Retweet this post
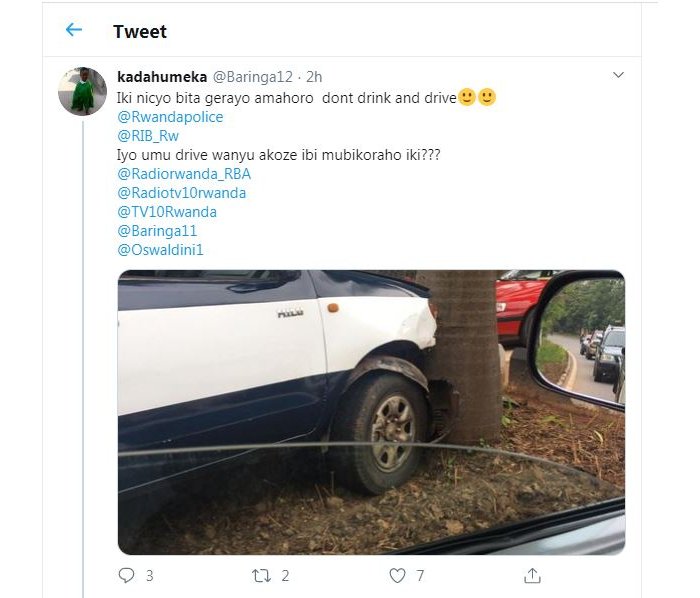700x598 pixels. (261, 575)
